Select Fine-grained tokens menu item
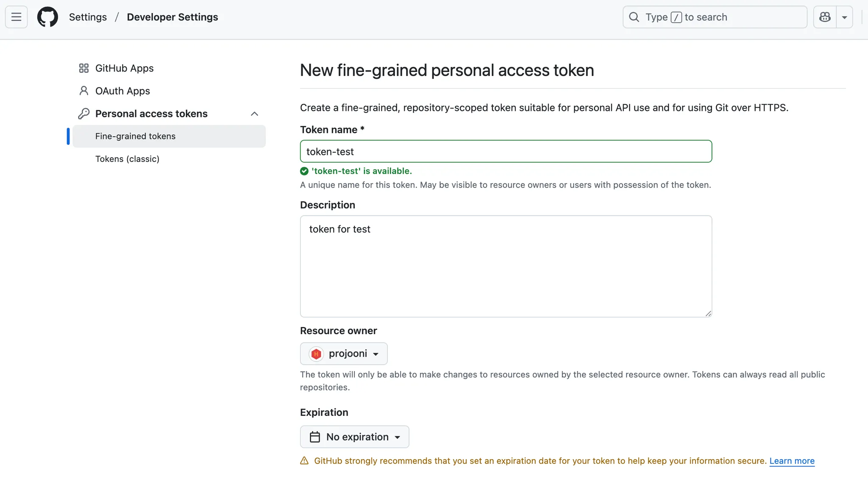 [x=135, y=136]
